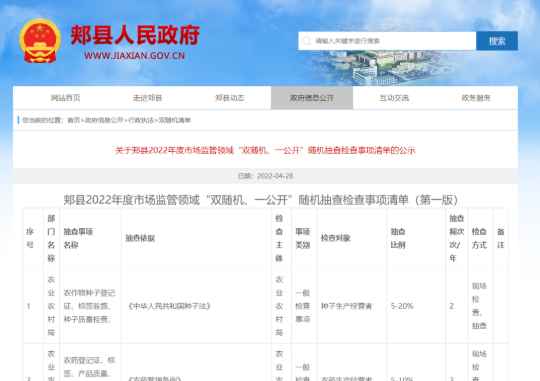Image resolution: width=540 pixels, height=381 pixels.
Task: Open the 郏县动态 nav tab
Action: pos(230,98)
